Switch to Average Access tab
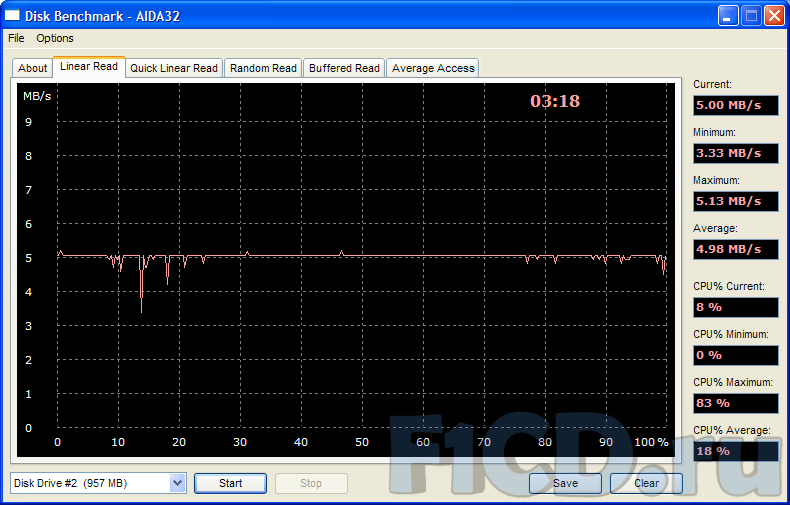This screenshot has width=790, height=505. point(433,68)
